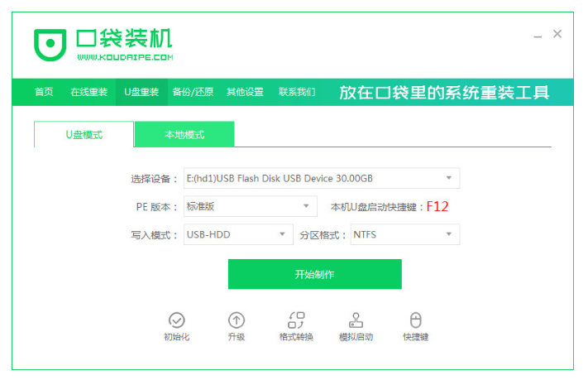Open 其他设置 menu item
This screenshot has height=380, width=588.
click(x=245, y=92)
